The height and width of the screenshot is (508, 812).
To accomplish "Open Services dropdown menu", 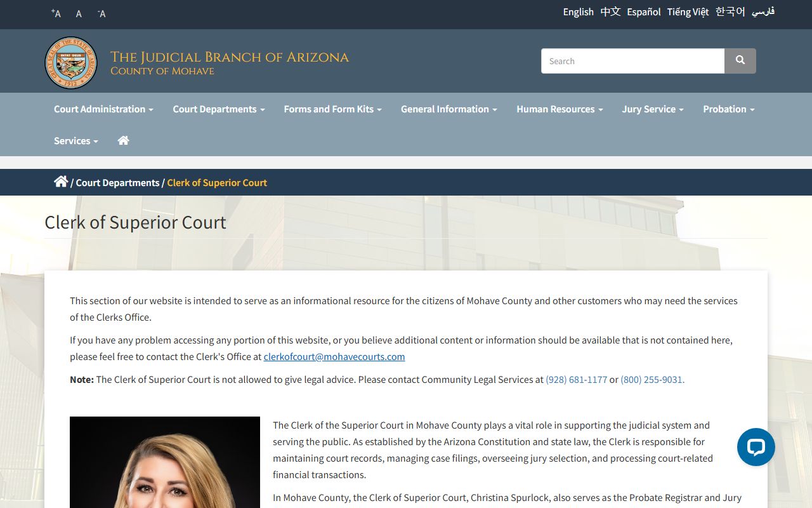I will coord(76,141).
